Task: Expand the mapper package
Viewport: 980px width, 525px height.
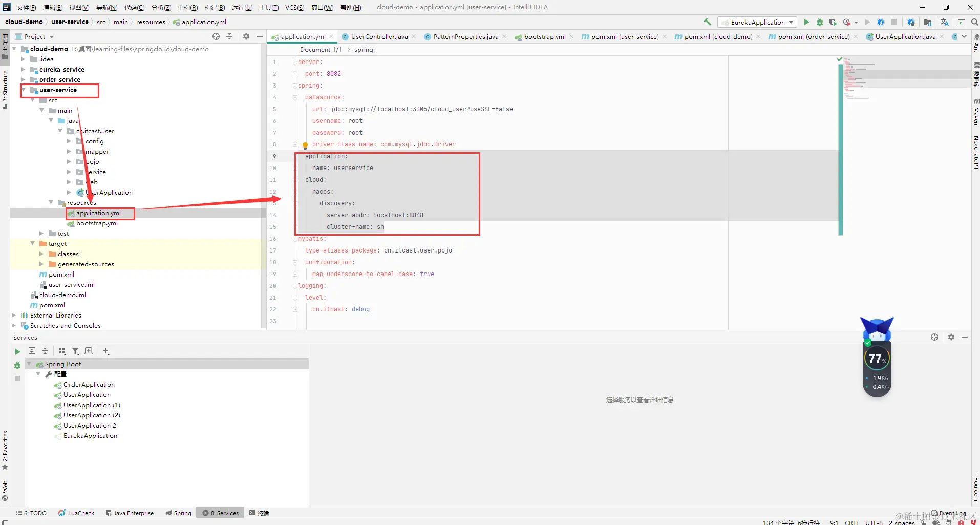Action: (x=70, y=152)
